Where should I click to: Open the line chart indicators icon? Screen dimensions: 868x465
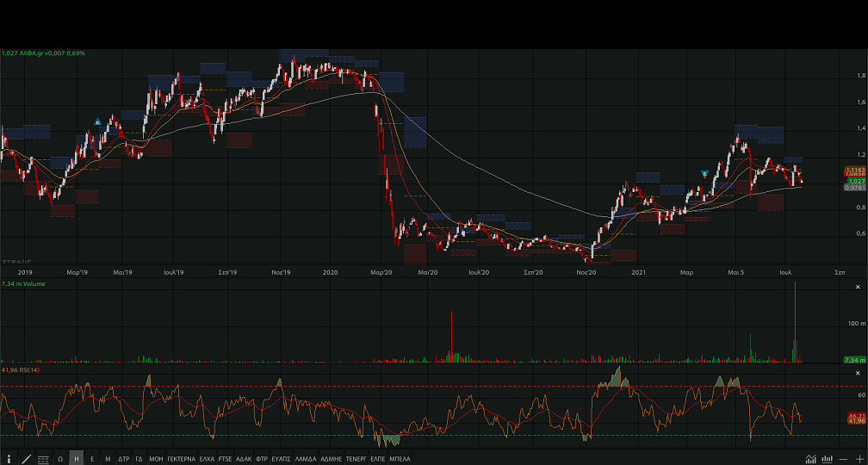click(810, 459)
